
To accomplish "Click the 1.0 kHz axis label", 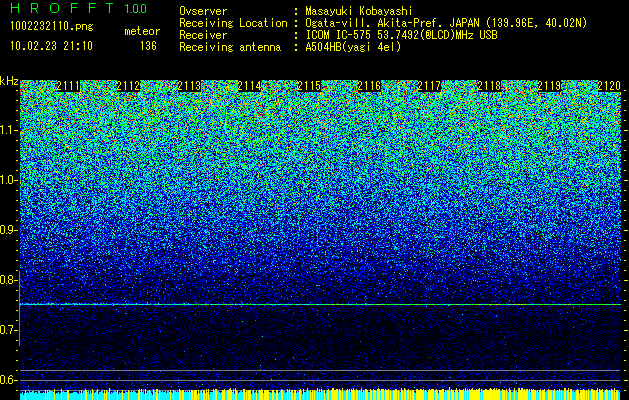I will point(8,180).
